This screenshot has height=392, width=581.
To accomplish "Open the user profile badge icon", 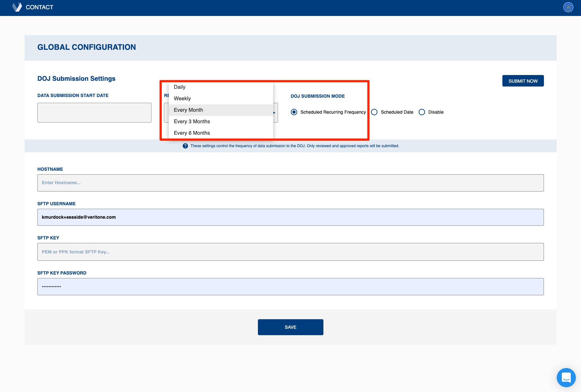I will tap(568, 7).
